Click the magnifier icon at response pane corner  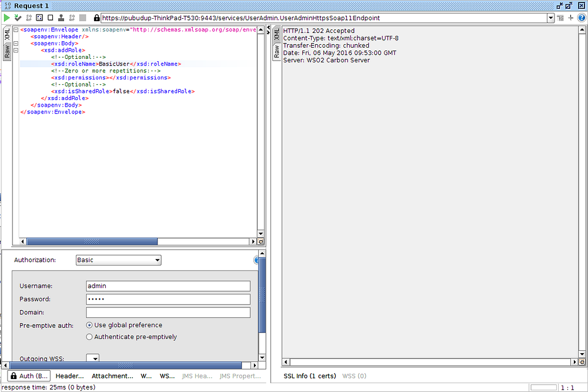tap(582, 362)
